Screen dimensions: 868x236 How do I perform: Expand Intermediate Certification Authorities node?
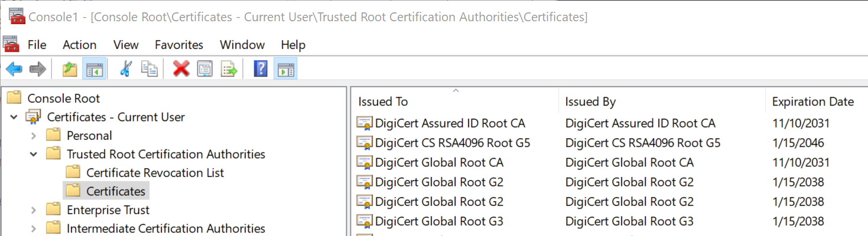(x=34, y=228)
